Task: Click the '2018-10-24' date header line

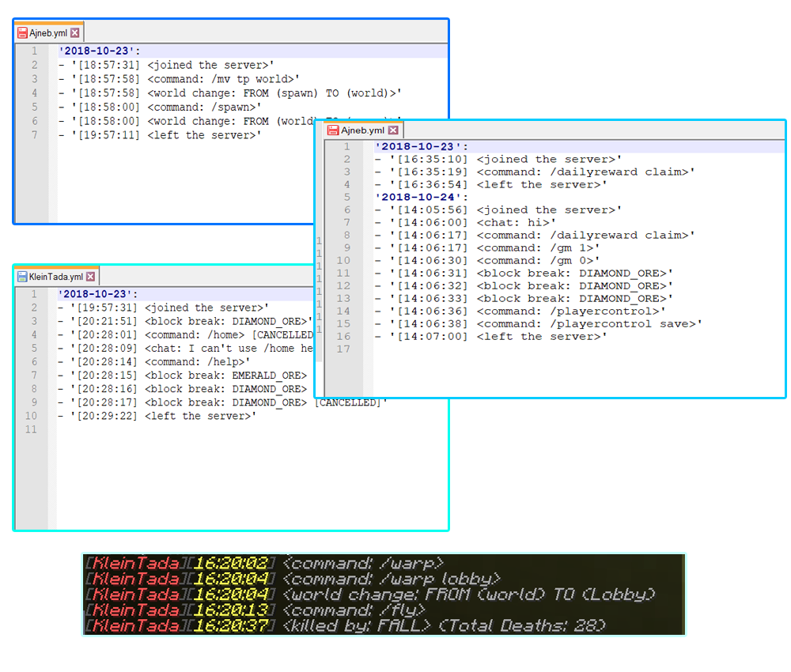Action: [421, 197]
